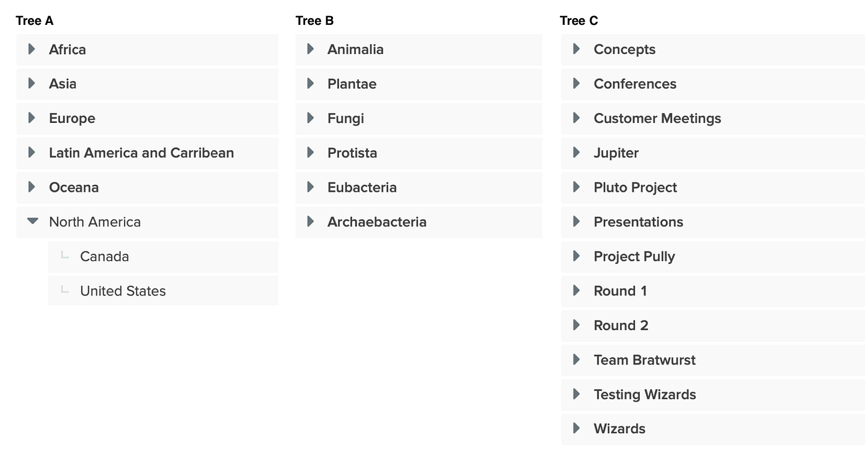Viewport: 868px width, 450px height.
Task: Expand the Wizards node arrow
Action: (577, 428)
